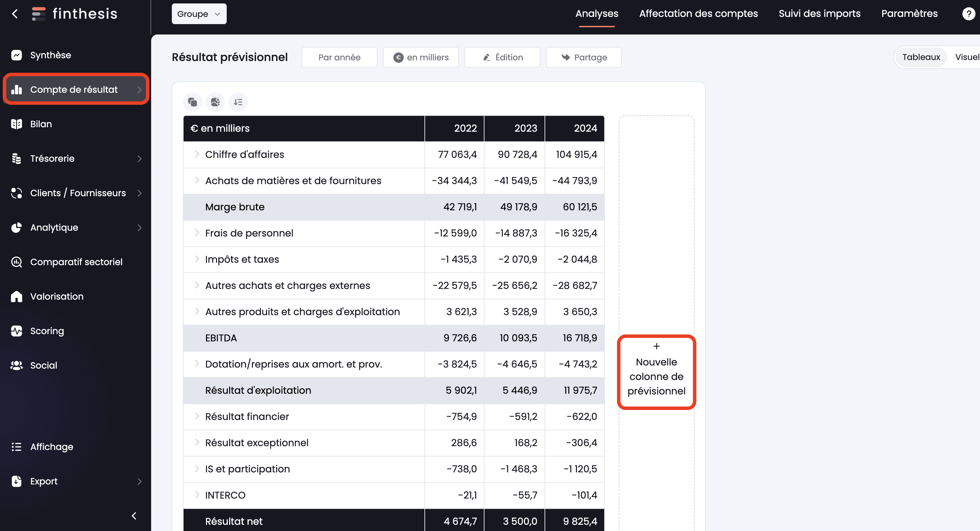980x531 pixels.
Task: Switch to Tableaux view
Action: pos(921,57)
